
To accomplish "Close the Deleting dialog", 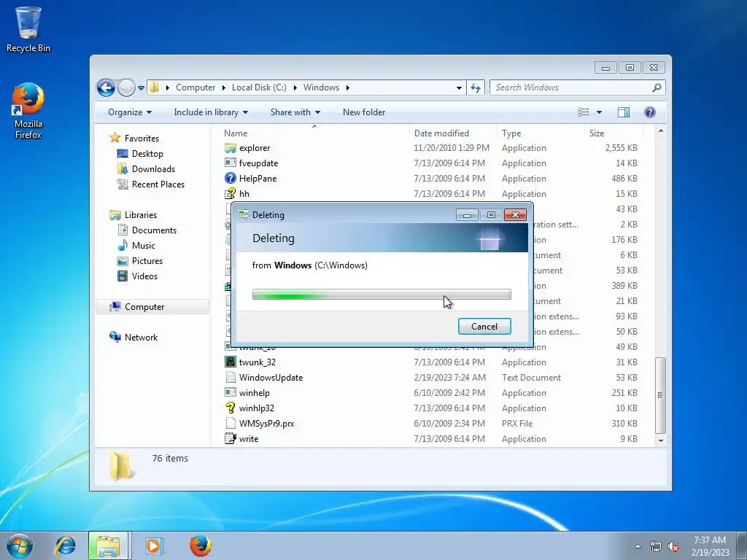I will click(515, 215).
